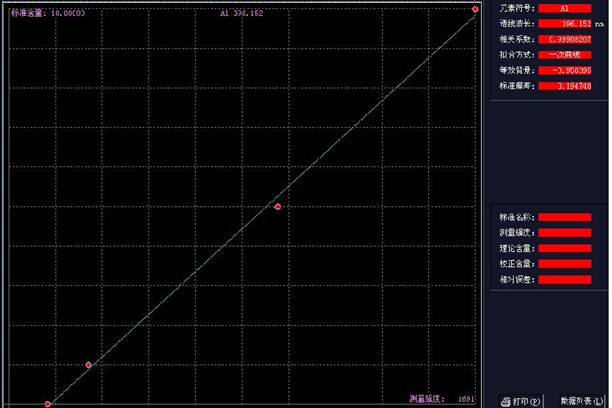This screenshot has width=612, height=408.
Task: Click the 测量强度 measured intensity field
Action: [564, 232]
